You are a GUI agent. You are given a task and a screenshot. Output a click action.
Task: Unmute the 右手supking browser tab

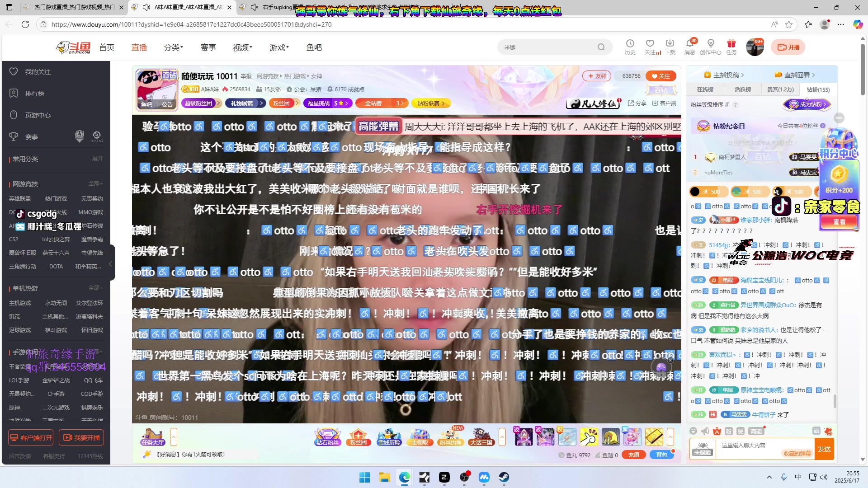coord(255,7)
